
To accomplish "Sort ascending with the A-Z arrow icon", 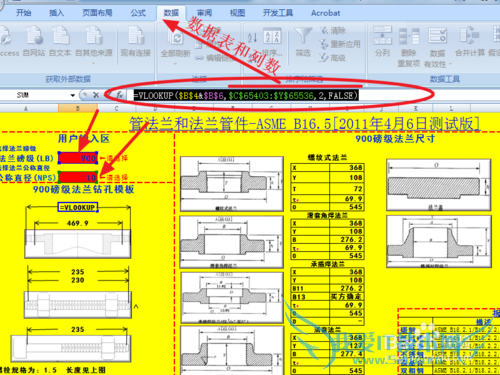I will (x=252, y=38).
